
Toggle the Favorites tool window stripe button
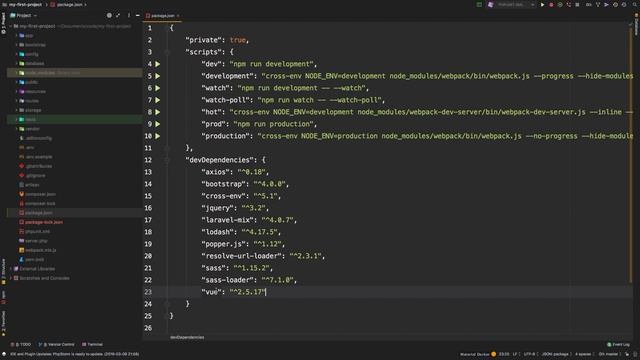[x=3, y=323]
